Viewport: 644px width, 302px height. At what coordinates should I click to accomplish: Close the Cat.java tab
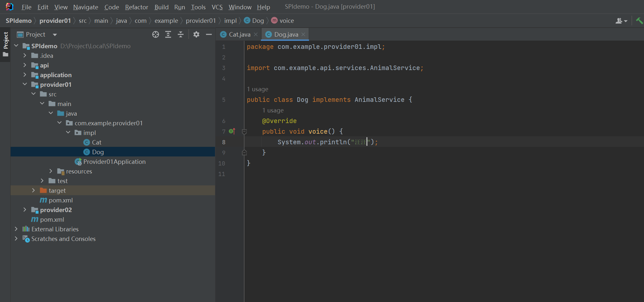[x=256, y=34]
